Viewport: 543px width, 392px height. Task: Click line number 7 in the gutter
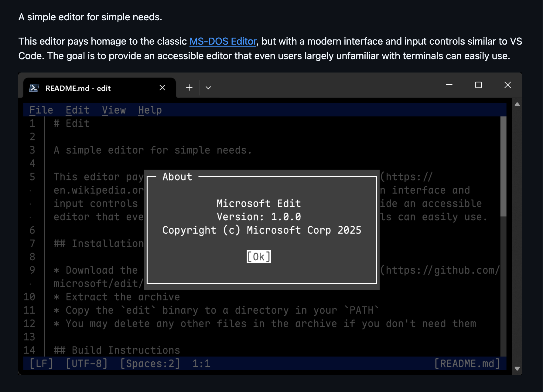coord(32,243)
